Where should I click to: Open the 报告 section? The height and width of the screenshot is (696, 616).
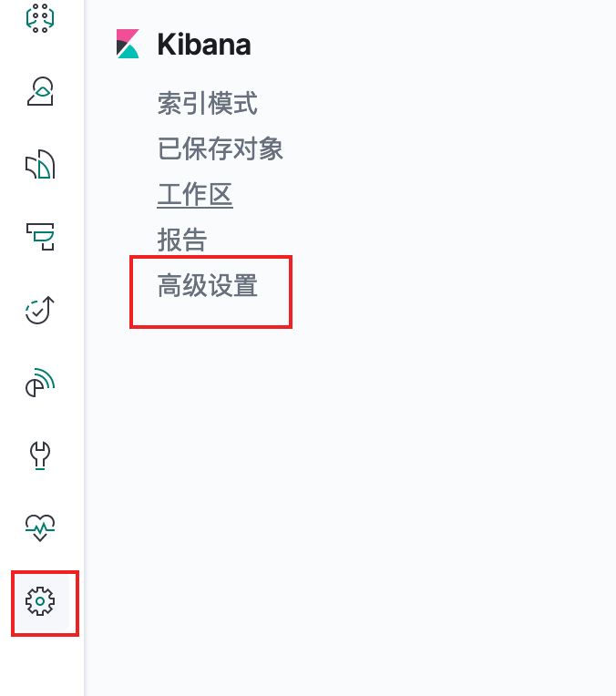click(x=182, y=240)
